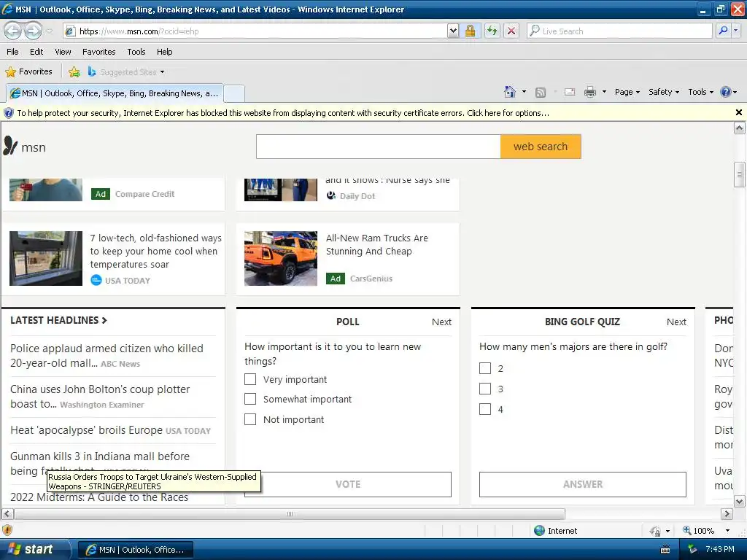Open the Tools menu in menu bar

(136, 52)
